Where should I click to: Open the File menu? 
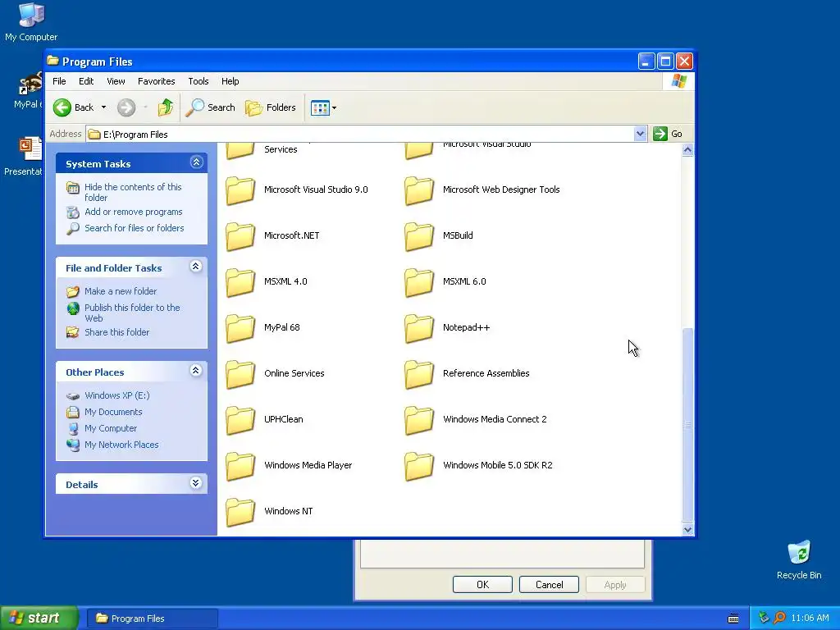tap(59, 81)
